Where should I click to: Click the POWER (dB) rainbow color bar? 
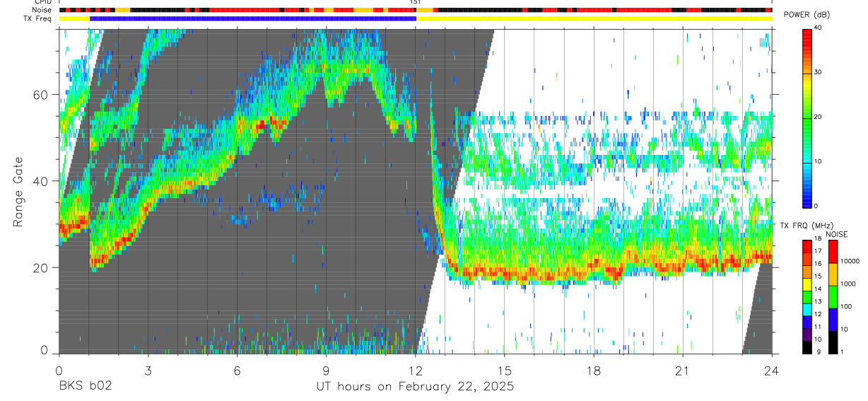click(807, 117)
